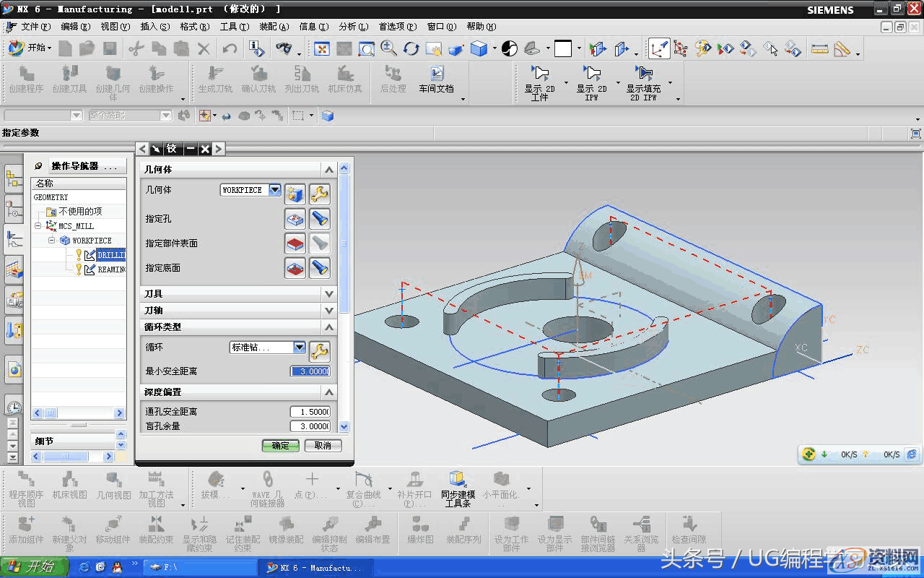Open the edit cycle parameters wrench icon
Viewport: 924px width, 578px height.
[319, 351]
